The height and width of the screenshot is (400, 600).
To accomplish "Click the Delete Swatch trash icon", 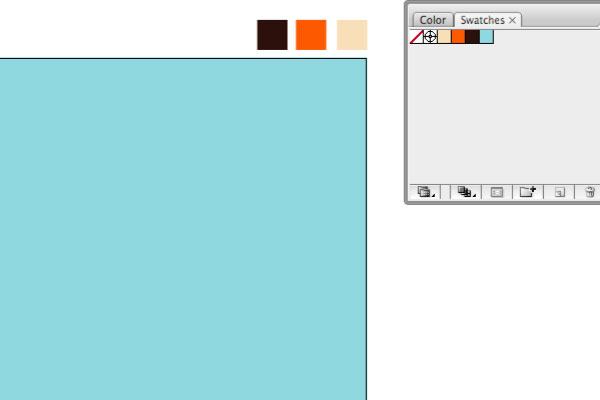I will pyautogui.click(x=589, y=192).
